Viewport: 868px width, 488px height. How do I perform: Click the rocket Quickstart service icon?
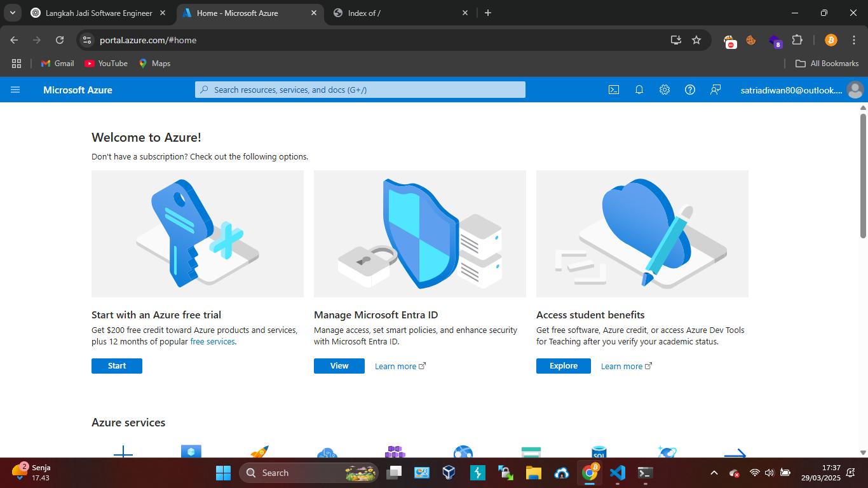tap(259, 452)
